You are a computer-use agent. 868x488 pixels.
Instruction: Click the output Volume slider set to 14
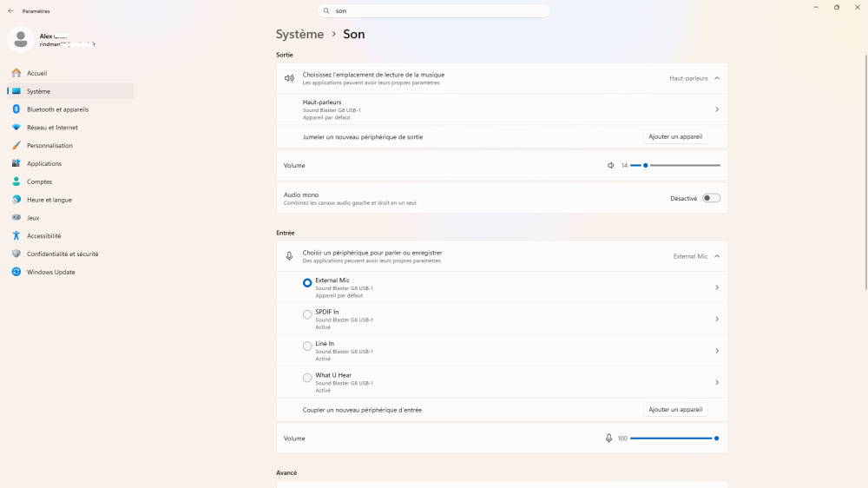pos(675,165)
